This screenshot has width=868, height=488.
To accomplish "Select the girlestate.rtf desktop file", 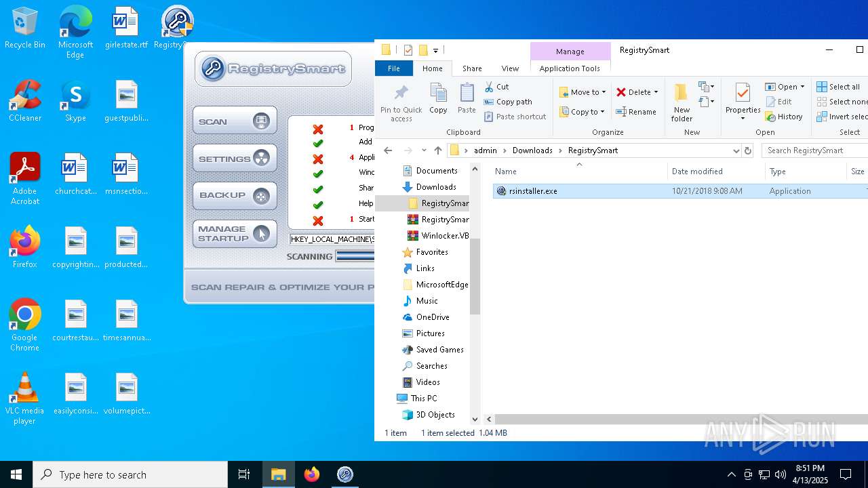I will 126,28.
